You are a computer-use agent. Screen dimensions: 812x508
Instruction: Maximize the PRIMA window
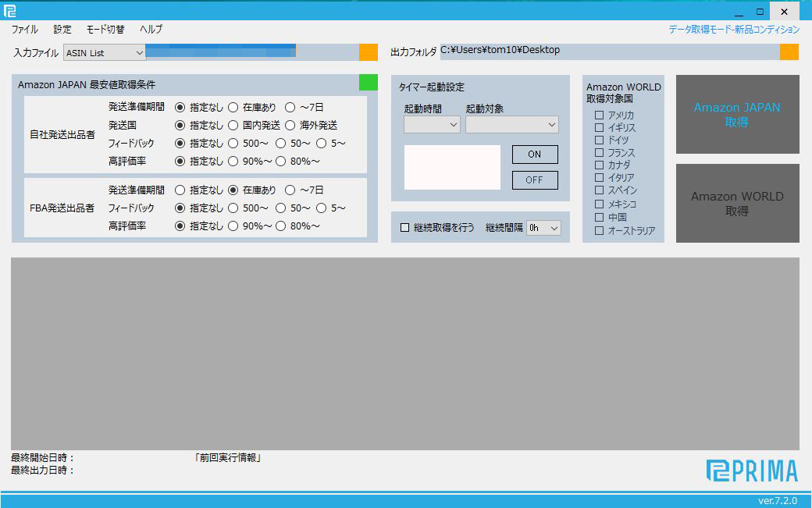(x=760, y=12)
